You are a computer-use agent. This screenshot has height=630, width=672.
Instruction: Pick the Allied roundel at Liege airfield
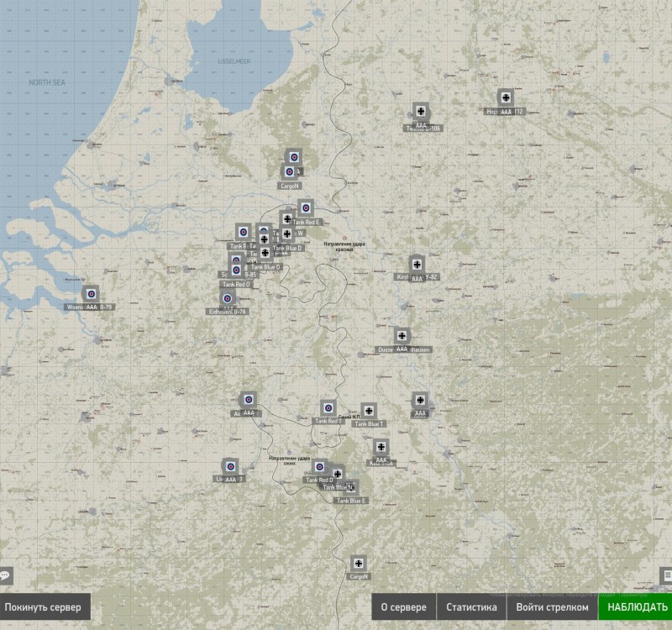click(230, 466)
